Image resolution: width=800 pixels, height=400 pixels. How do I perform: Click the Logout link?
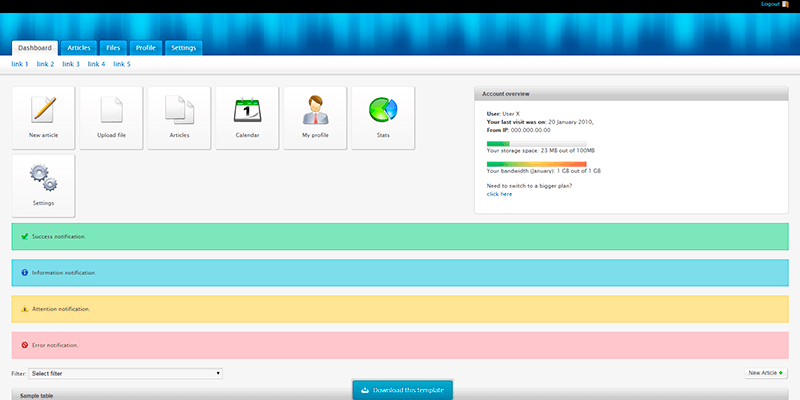[x=769, y=5]
